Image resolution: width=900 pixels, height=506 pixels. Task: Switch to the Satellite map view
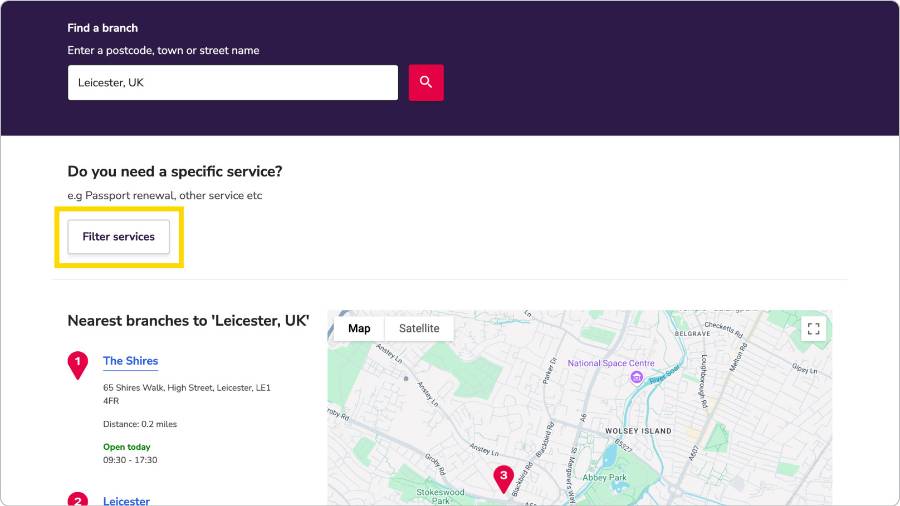[419, 328]
